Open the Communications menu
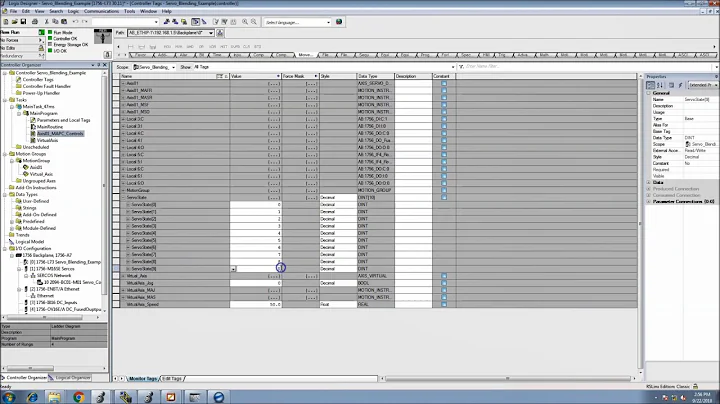720x404 pixels. coord(101,11)
